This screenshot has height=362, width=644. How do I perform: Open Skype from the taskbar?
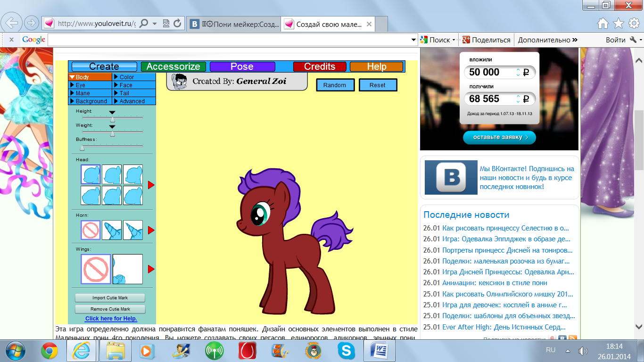pos(346,351)
